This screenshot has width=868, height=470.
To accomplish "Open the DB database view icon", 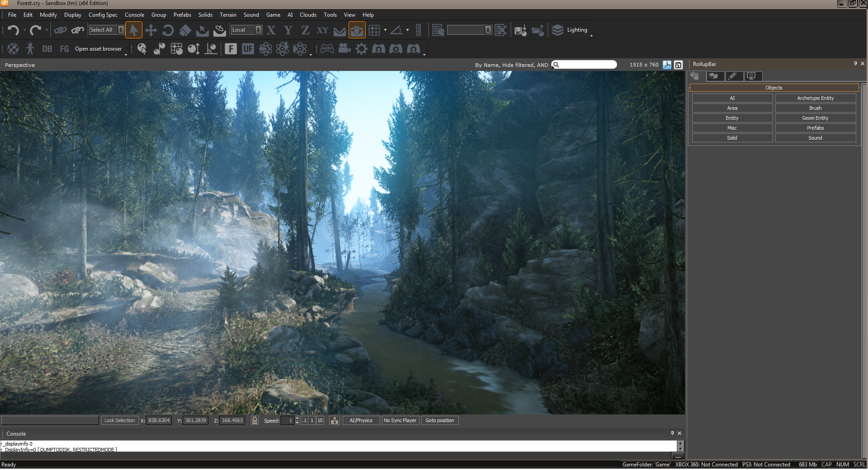I will click(x=47, y=49).
